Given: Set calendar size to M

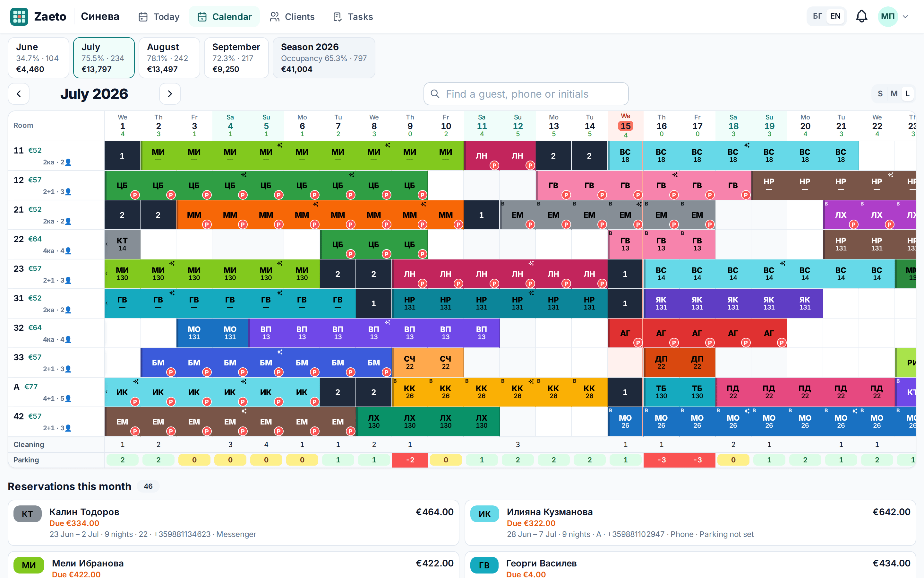Looking at the screenshot, I should pyautogui.click(x=894, y=94).
